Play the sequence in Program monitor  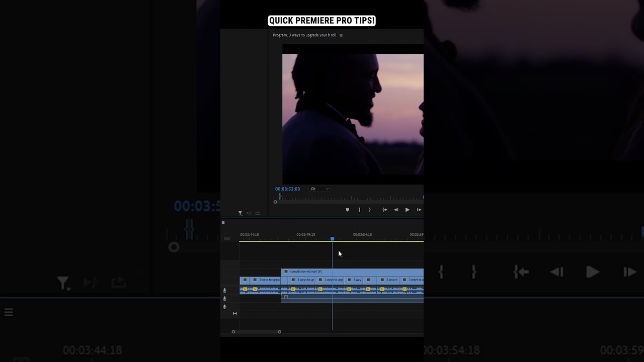(x=407, y=210)
